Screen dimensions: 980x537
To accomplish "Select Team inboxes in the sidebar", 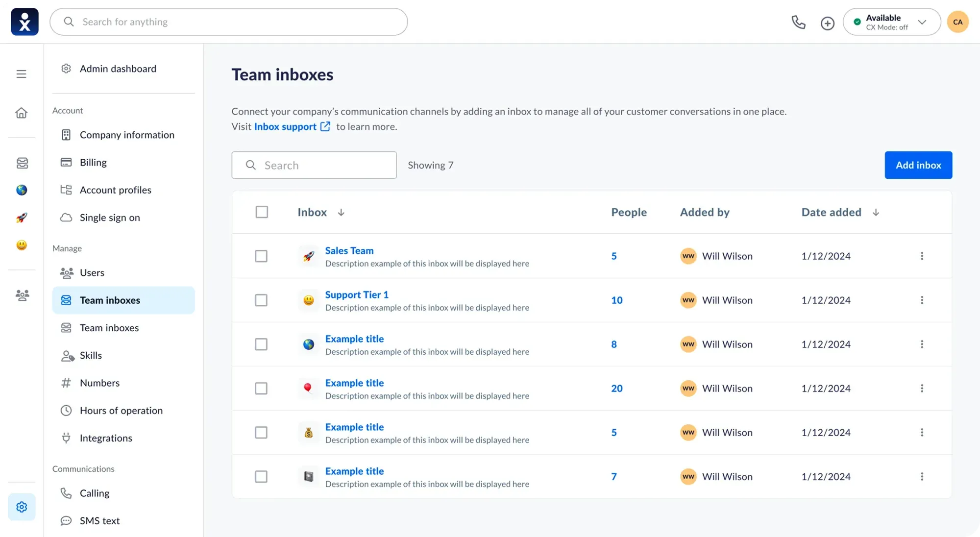I will [x=110, y=300].
